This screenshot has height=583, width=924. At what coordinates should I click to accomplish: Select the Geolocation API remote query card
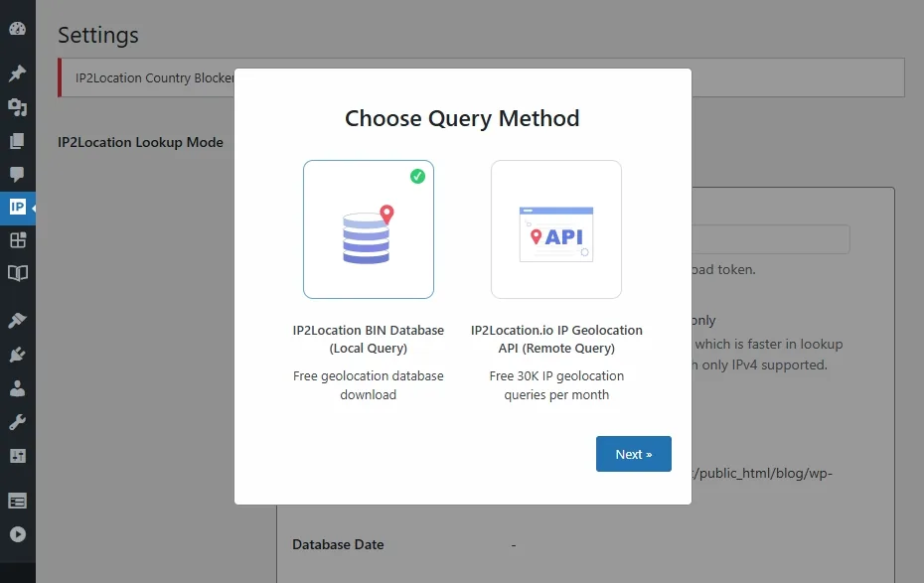click(x=556, y=229)
